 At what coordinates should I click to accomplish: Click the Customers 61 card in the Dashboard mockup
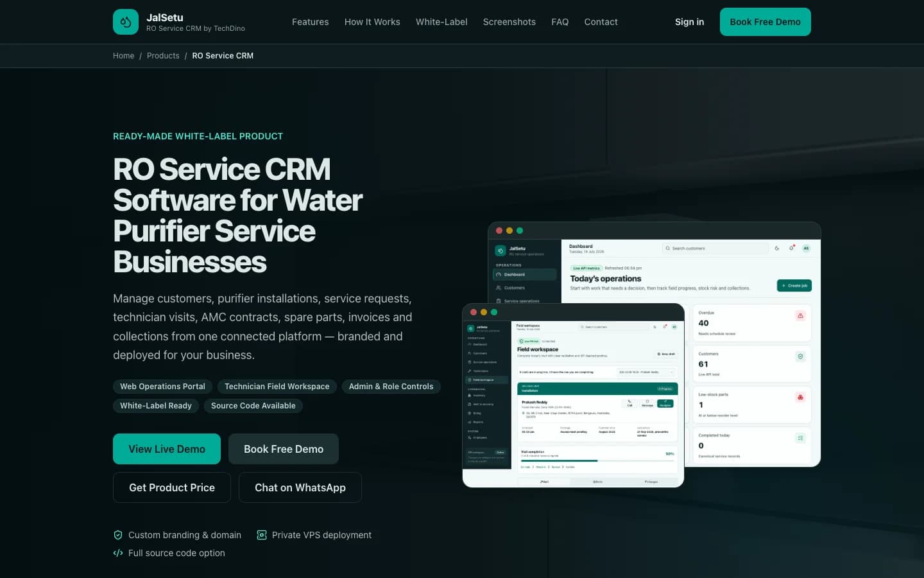click(x=751, y=363)
